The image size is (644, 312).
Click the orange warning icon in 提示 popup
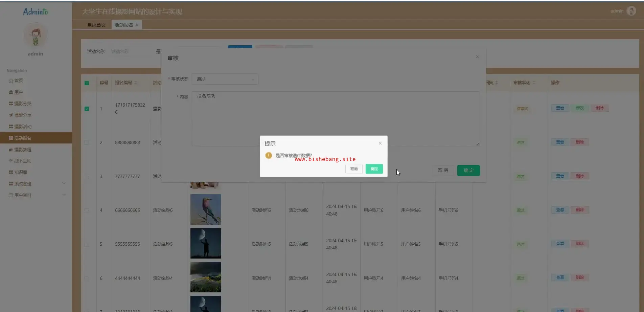(269, 155)
